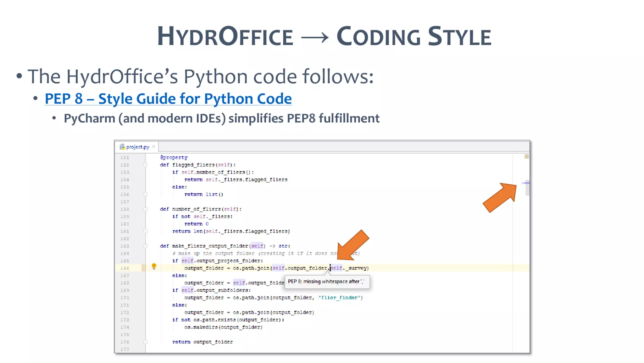
Task: Click the inspection status square in top-right gutter
Action: point(527,157)
